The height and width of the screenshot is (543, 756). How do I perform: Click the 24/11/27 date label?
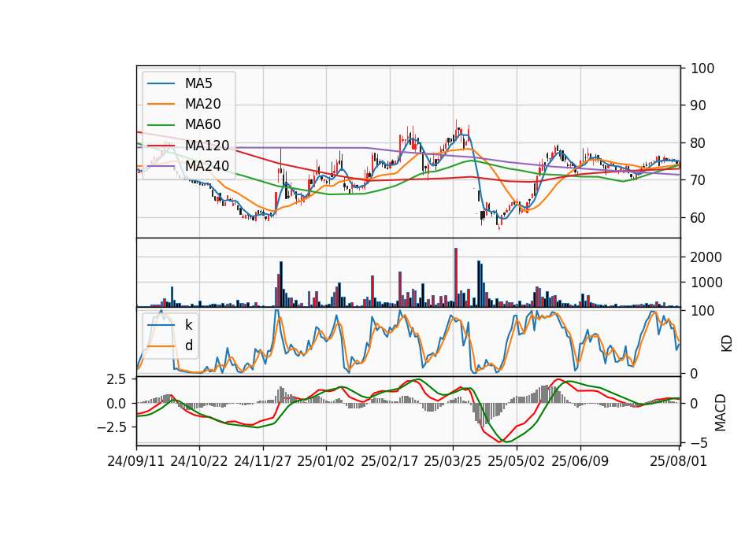(x=263, y=461)
